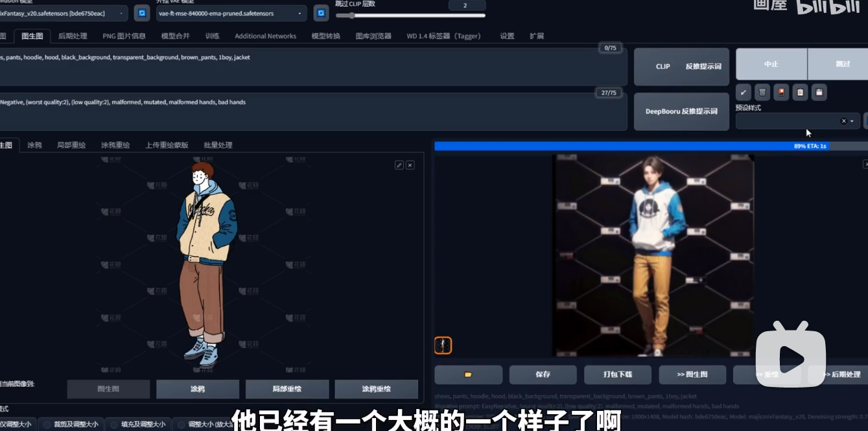868x431 pixels.
Task: Open the output folder with the folder button
Action: (468, 375)
